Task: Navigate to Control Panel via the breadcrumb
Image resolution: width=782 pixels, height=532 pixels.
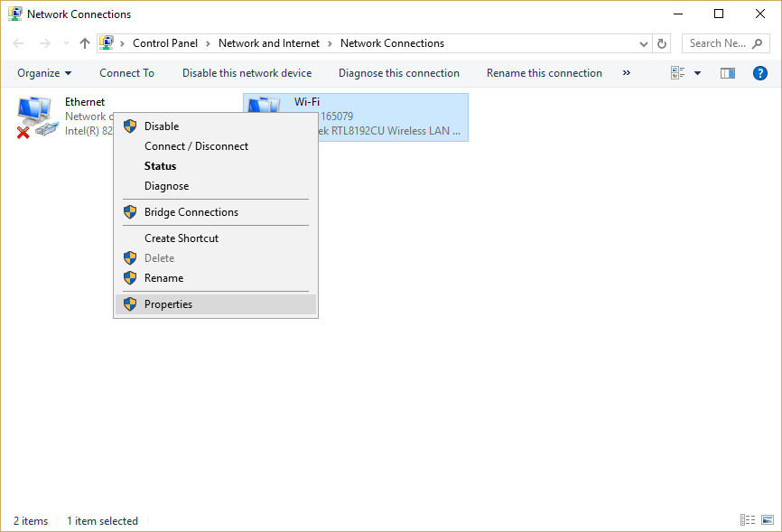Action: [165, 42]
